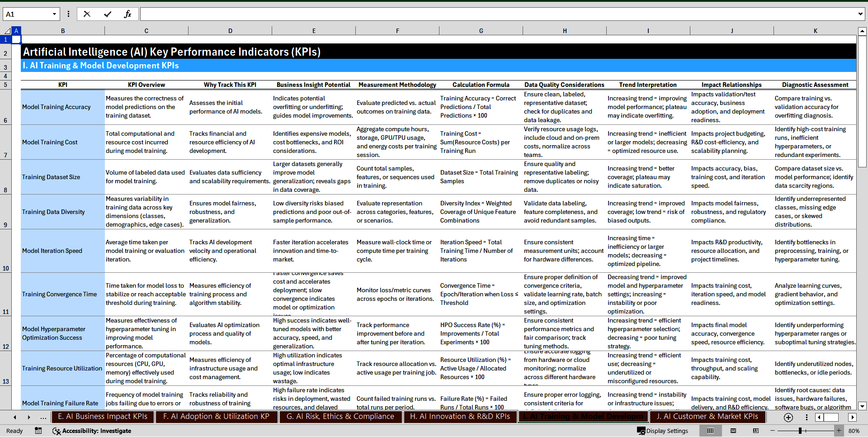Open the Insert Function (fx) dialog
Image resolution: width=868 pixels, height=437 pixels.
[x=128, y=14]
